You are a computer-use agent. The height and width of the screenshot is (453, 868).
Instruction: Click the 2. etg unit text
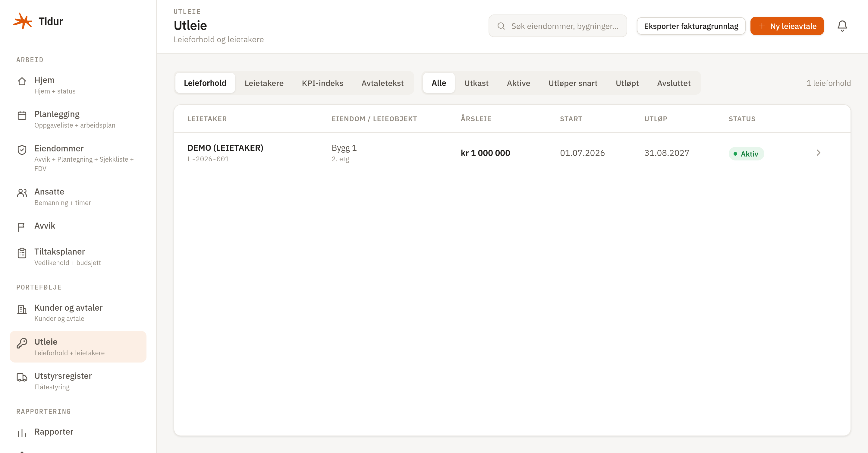(x=340, y=159)
